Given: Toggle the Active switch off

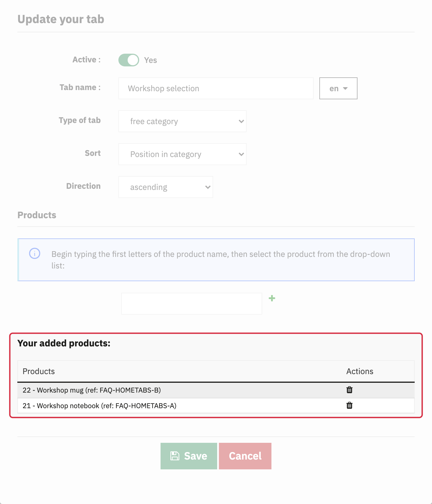Looking at the screenshot, I should [x=129, y=60].
